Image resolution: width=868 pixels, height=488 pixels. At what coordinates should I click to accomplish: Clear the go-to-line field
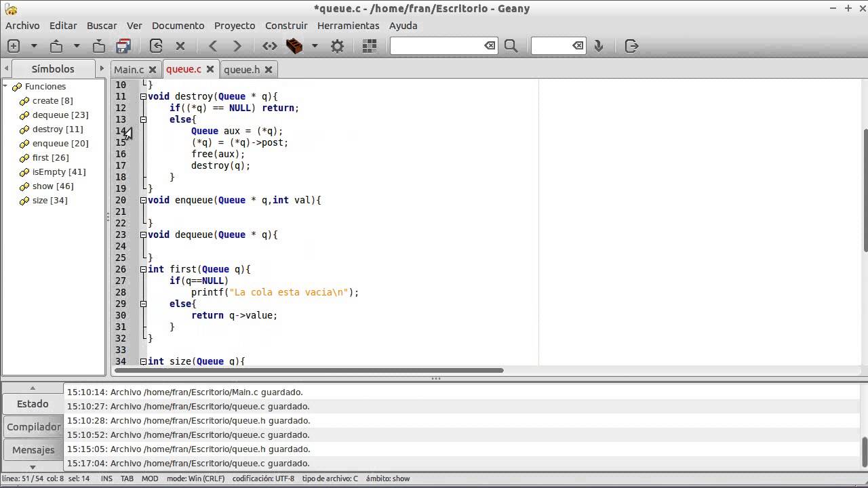point(578,45)
